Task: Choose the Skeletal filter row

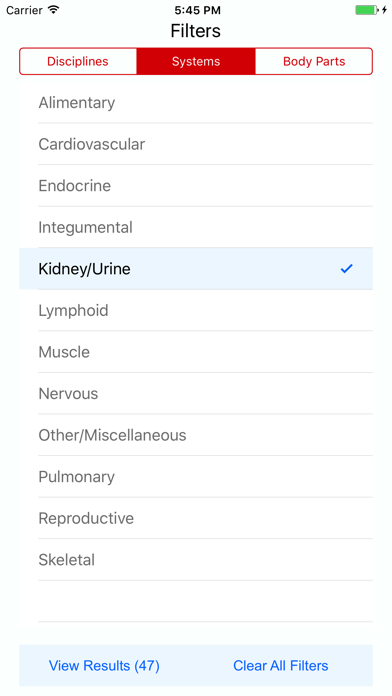Action: pos(196,560)
